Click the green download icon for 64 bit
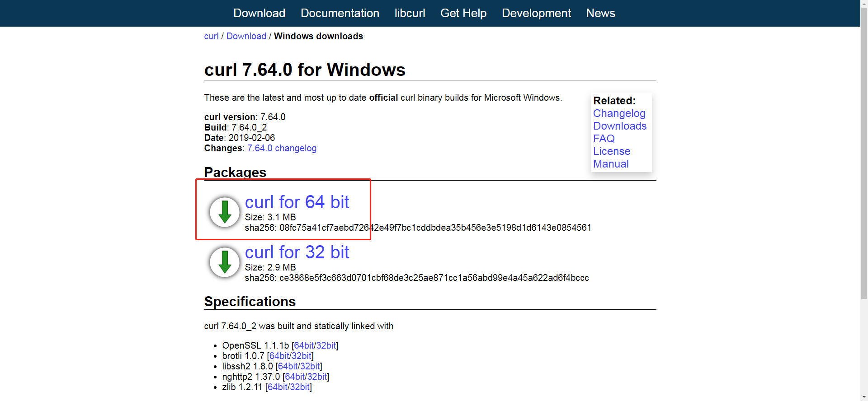Image resolution: width=868 pixels, height=401 pixels. click(x=225, y=212)
